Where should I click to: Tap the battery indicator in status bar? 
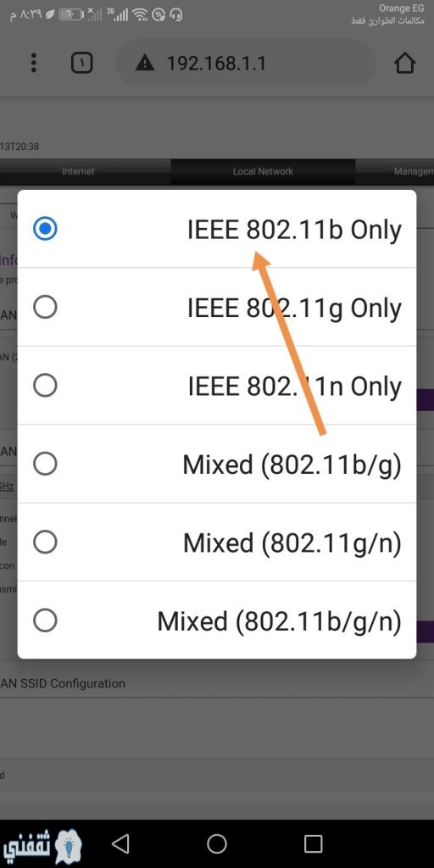(x=70, y=14)
